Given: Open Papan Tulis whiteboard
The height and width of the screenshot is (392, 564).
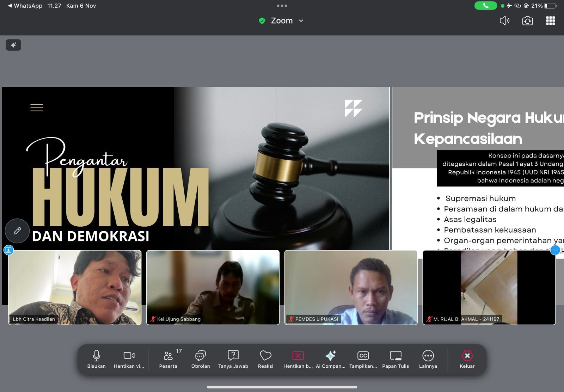Looking at the screenshot, I should 396,359.
